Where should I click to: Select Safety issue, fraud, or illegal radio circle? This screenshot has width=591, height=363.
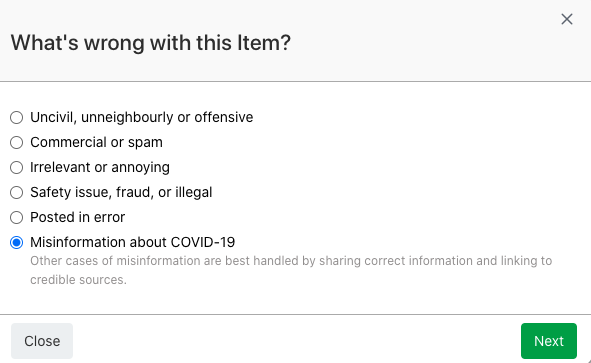(x=17, y=192)
